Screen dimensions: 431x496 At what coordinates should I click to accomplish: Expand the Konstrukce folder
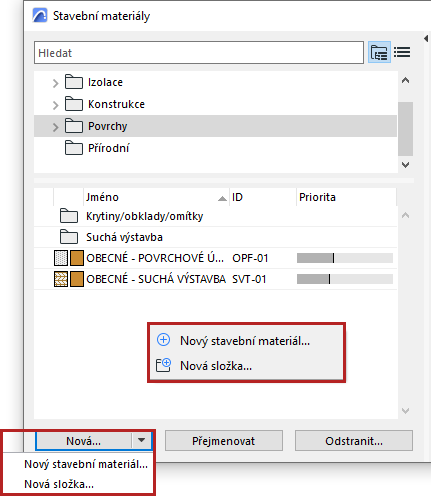click(x=55, y=105)
